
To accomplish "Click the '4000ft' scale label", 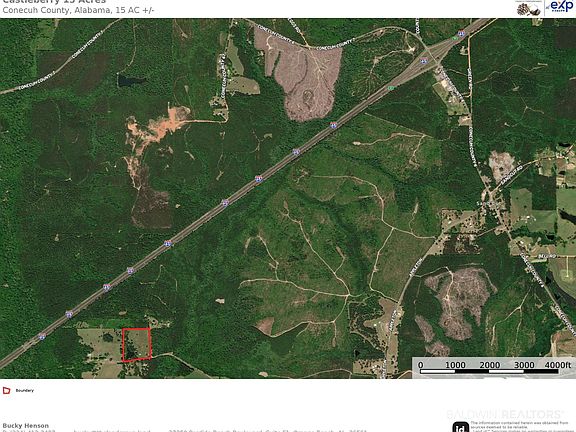I will tap(558, 364).
